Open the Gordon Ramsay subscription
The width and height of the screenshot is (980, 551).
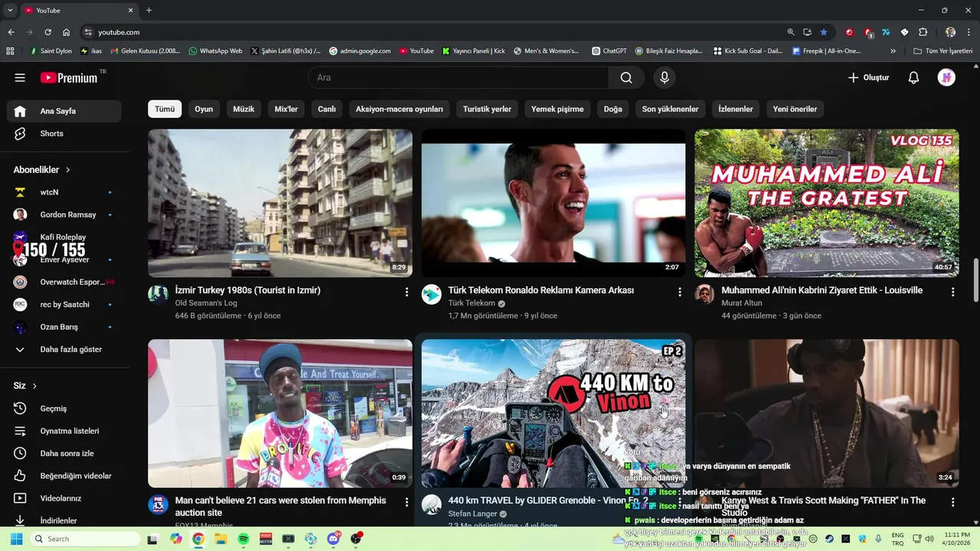(x=65, y=214)
